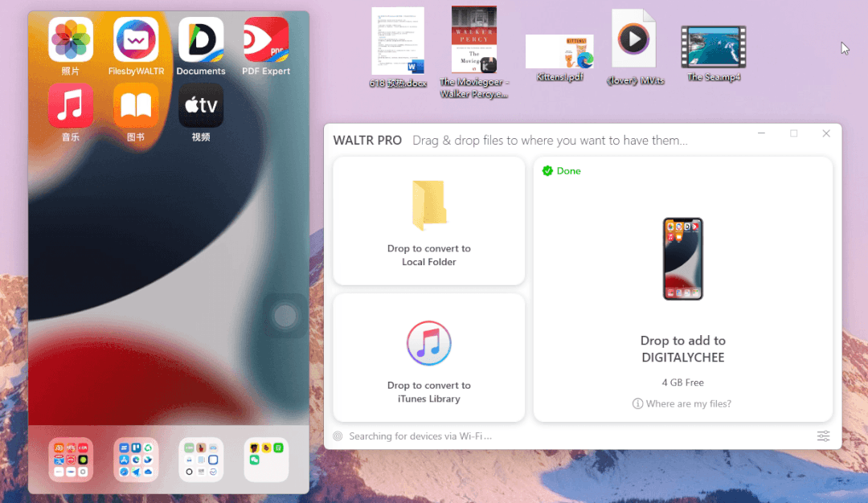Click the Drop to add to DIGITALYCHEE label

coord(683,349)
